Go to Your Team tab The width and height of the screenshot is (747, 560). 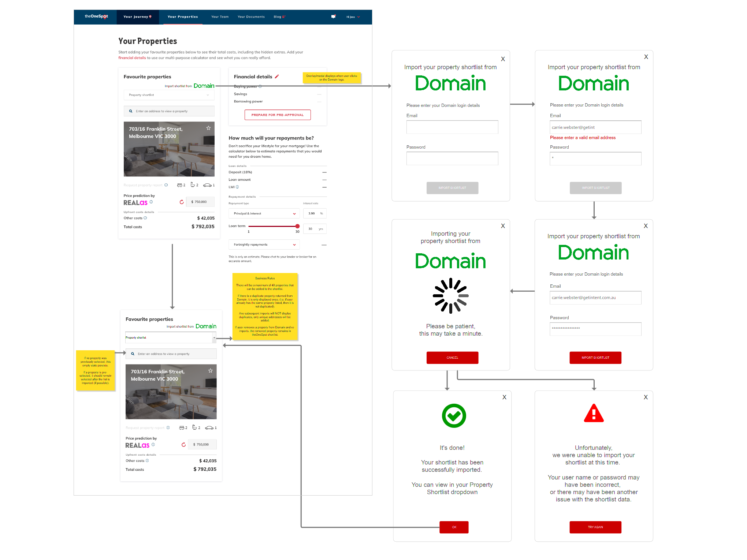[x=220, y=17]
